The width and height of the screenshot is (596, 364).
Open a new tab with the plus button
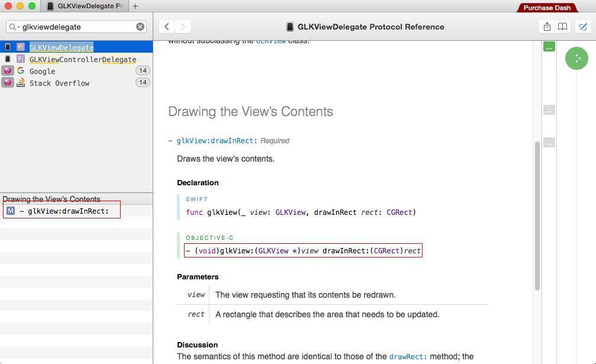(135, 6)
